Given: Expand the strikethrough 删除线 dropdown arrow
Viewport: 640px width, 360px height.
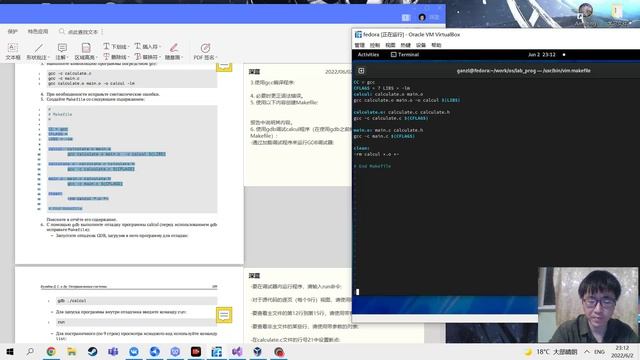Looking at the screenshot, I should point(128,57).
